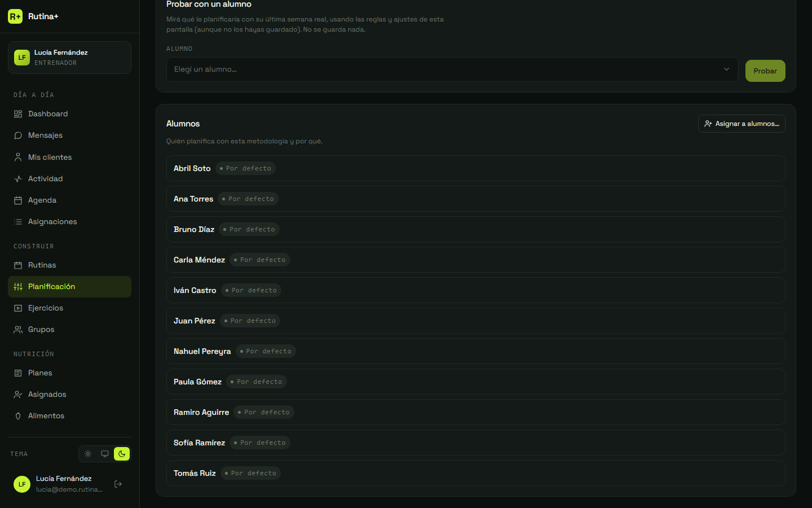The image size is (812, 508).
Task: Switch to light theme sun toggle
Action: tap(88, 454)
